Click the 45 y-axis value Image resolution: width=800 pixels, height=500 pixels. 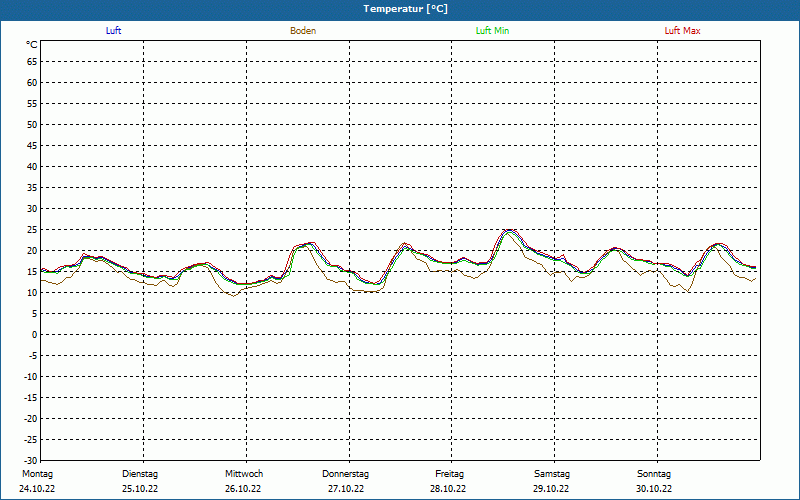point(32,146)
